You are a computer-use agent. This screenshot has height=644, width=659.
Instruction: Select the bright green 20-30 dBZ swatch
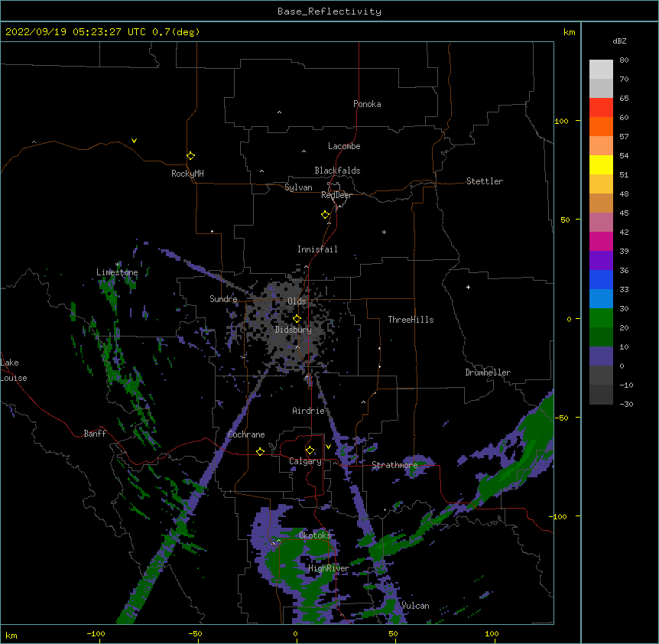(601, 318)
